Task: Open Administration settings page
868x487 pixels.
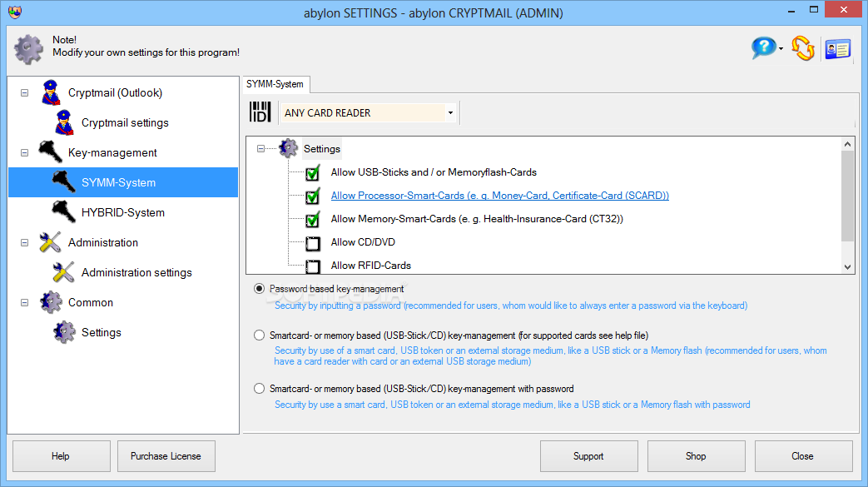Action: point(136,272)
